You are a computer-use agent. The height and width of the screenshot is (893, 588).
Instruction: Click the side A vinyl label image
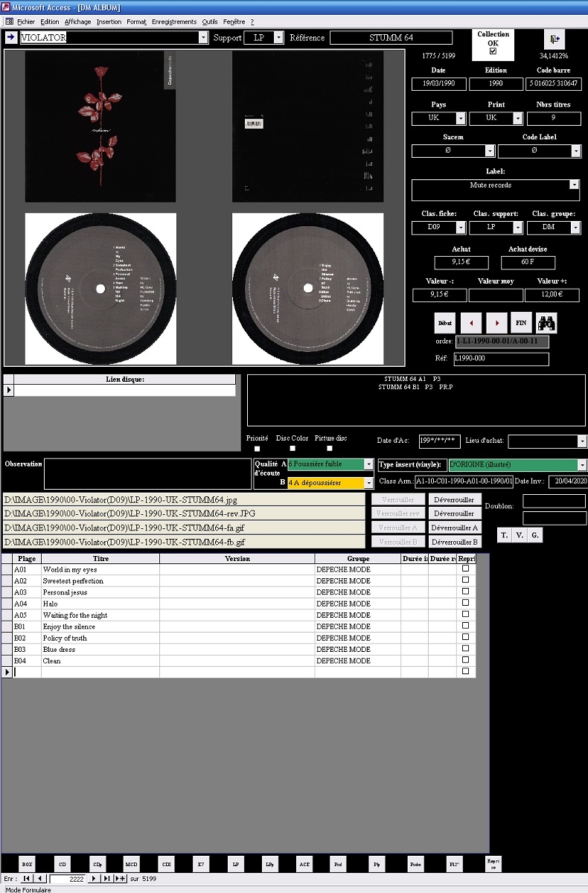pos(100,289)
